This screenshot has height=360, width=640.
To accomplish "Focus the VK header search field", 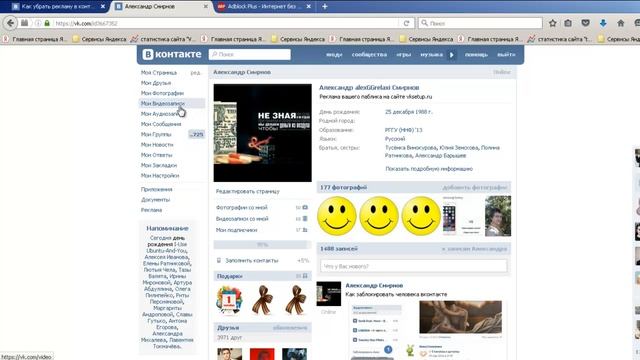I will coord(249,54).
